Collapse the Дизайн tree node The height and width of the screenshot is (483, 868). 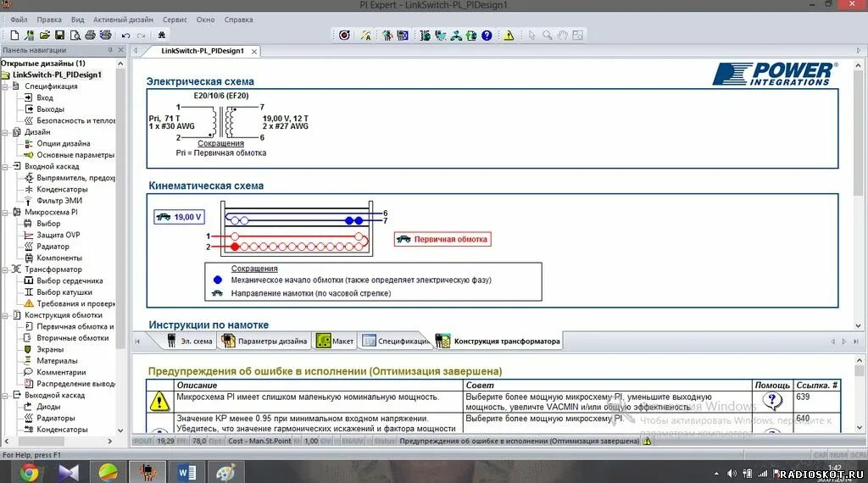5,132
